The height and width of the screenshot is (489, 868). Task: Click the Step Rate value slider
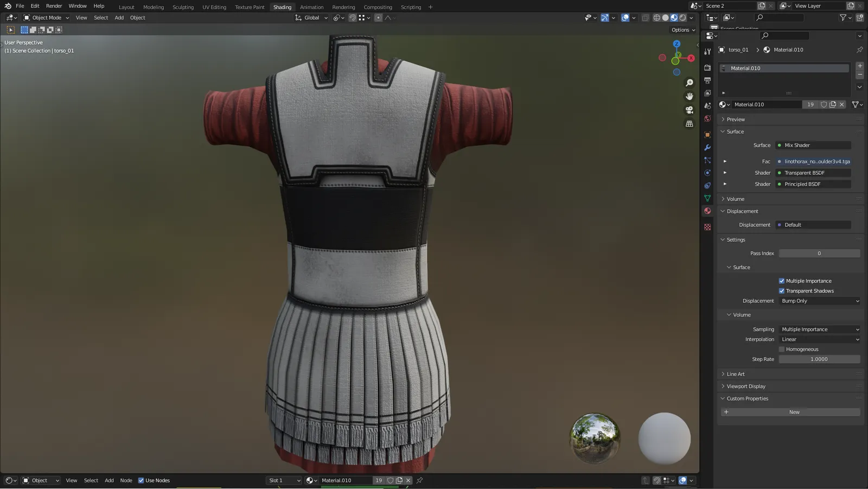coord(820,359)
